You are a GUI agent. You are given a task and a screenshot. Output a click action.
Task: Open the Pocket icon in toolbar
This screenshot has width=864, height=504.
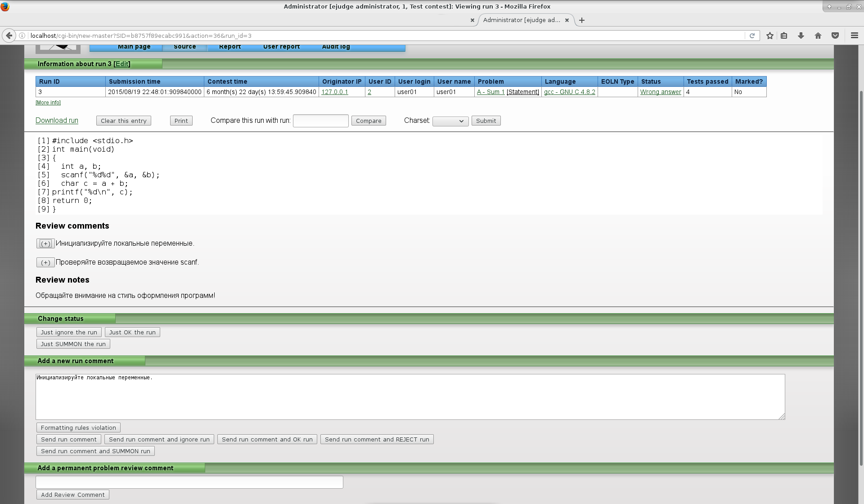[x=835, y=36]
